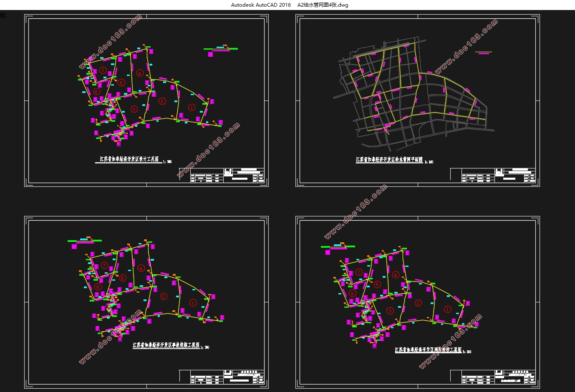The image size is (575, 392).
Task: Click the legend line in top-right sheet
Action: pyautogui.click(x=484, y=53)
